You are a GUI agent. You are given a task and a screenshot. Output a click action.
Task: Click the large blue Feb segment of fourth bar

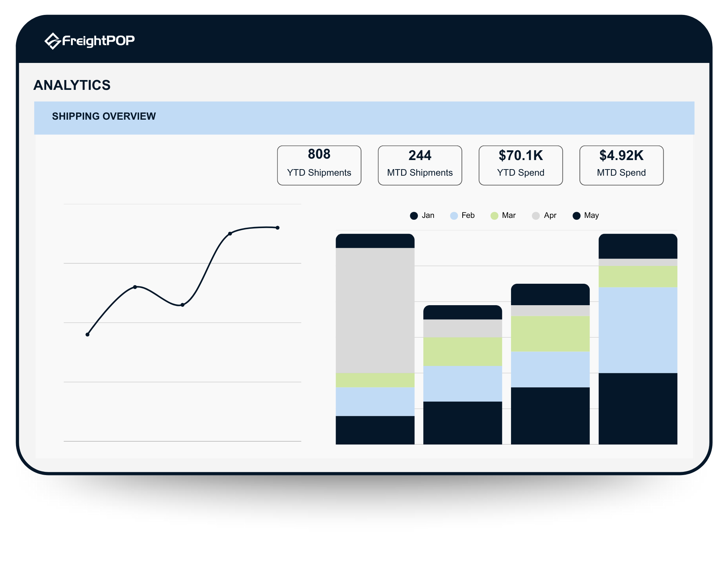tap(638, 330)
